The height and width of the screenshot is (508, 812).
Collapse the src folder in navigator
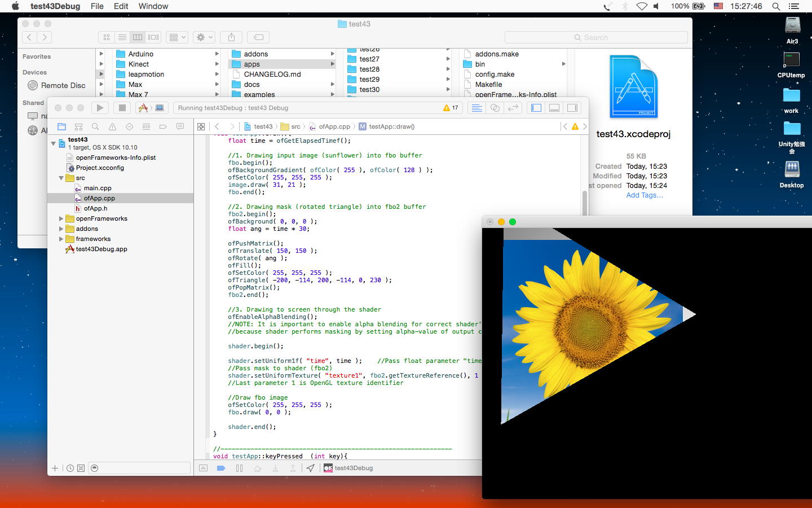pos(61,178)
